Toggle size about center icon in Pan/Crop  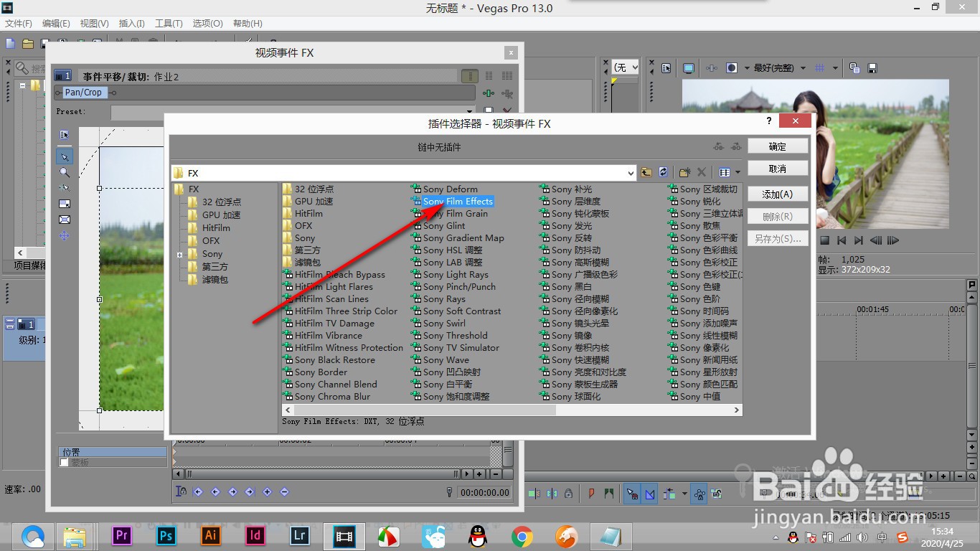tap(65, 220)
